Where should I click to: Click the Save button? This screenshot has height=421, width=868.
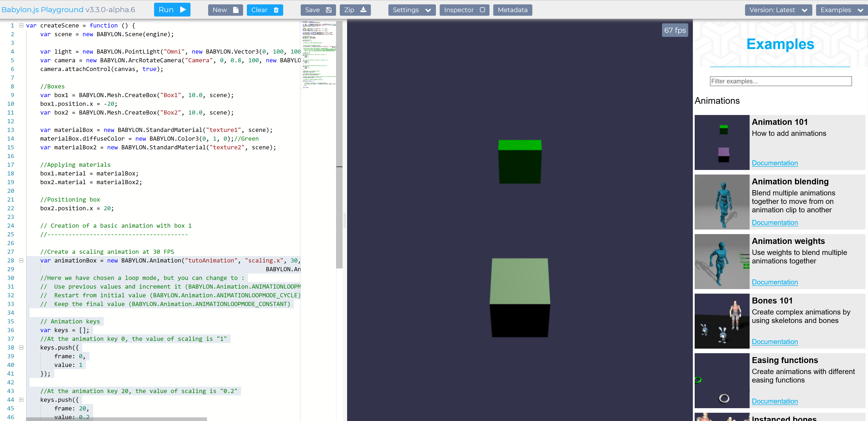coord(318,10)
